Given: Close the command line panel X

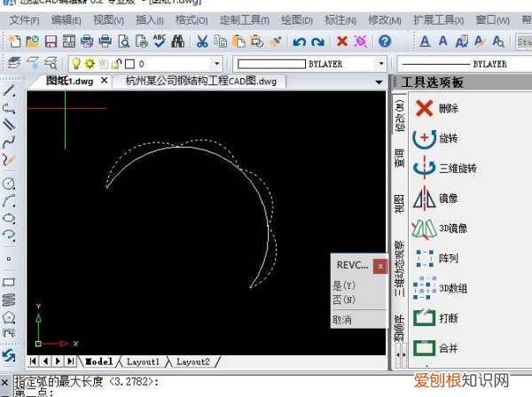Looking at the screenshot, I should point(5,383).
